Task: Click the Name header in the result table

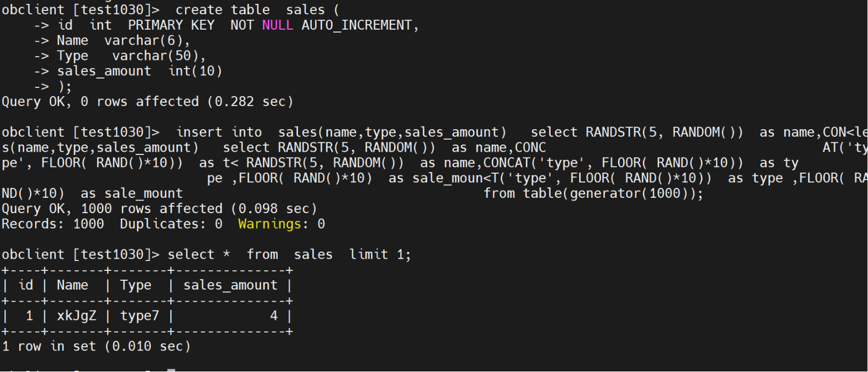Action: pyautogui.click(x=72, y=285)
